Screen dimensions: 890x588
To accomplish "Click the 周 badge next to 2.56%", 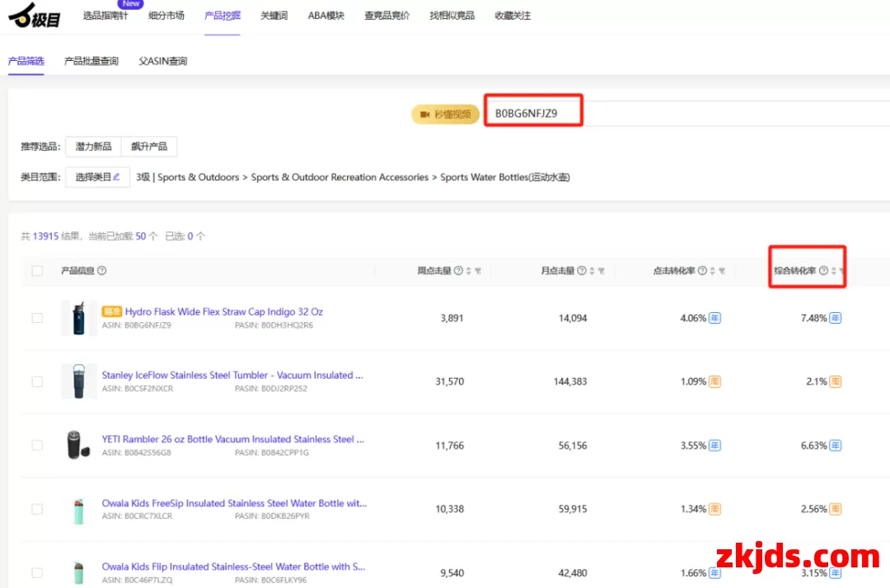I will (836, 509).
